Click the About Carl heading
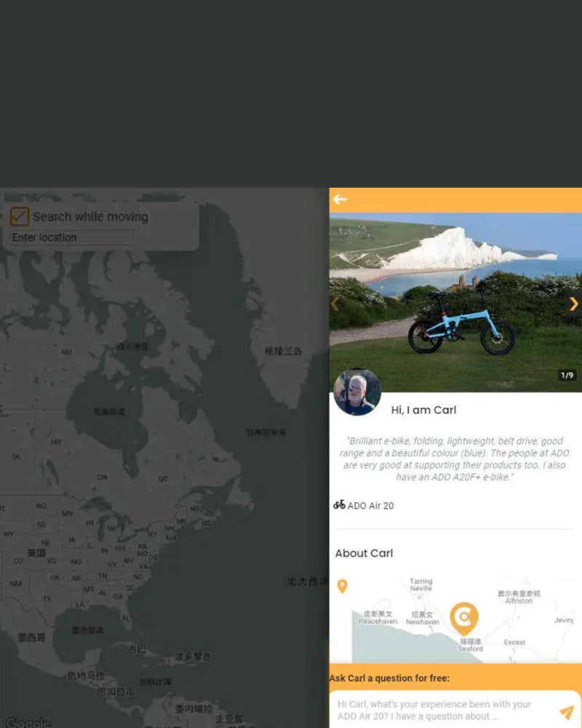The height and width of the screenshot is (728, 582). [x=364, y=553]
